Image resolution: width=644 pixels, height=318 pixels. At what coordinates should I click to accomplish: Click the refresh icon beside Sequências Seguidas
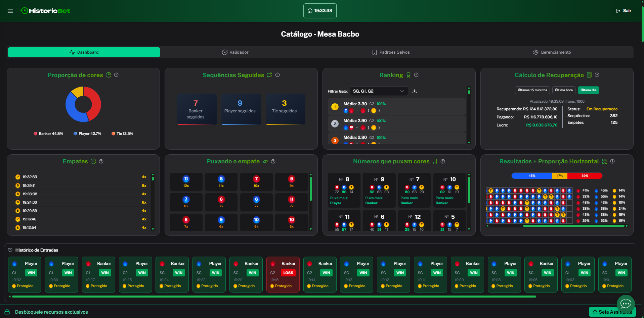coord(269,75)
